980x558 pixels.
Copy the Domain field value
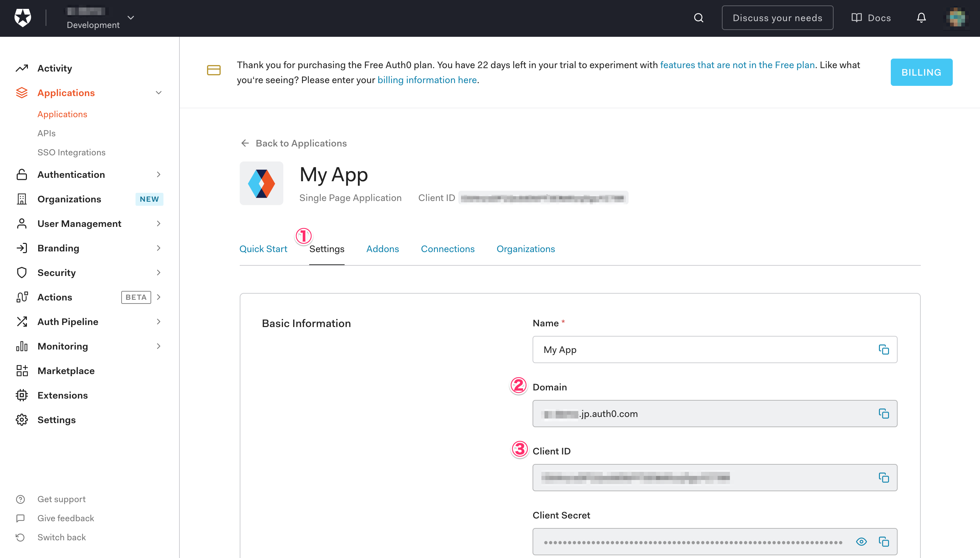pos(884,414)
